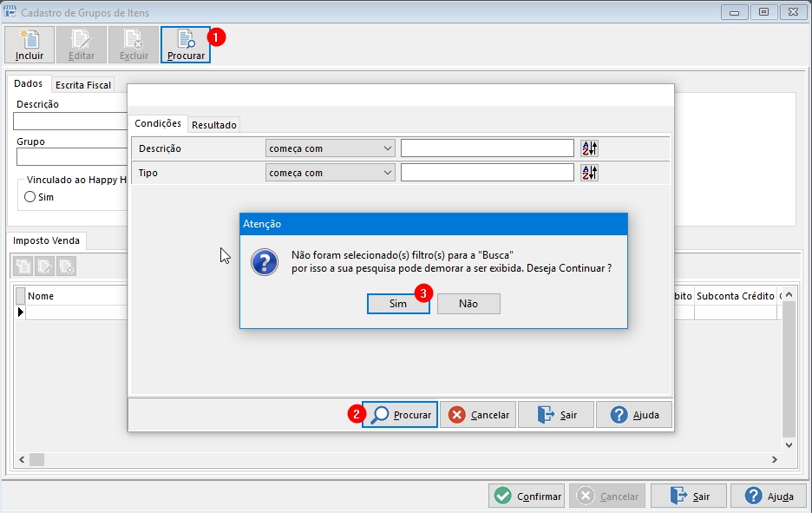This screenshot has width=812, height=513.
Task: Click the disabled Cancelar button at bottom
Action: tap(607, 496)
